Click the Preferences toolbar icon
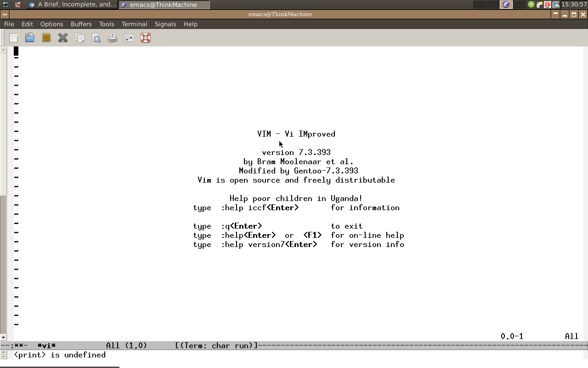Image resolution: width=588 pixels, height=368 pixels. point(129,38)
